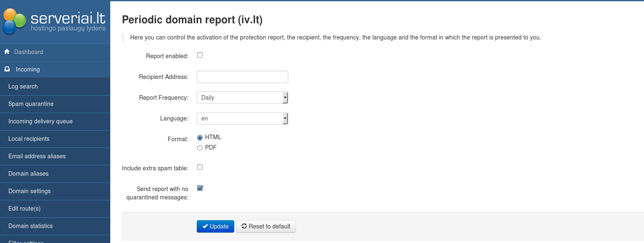The image size is (644, 243).
Task: Open Log search in sidebar
Action: 23,86
